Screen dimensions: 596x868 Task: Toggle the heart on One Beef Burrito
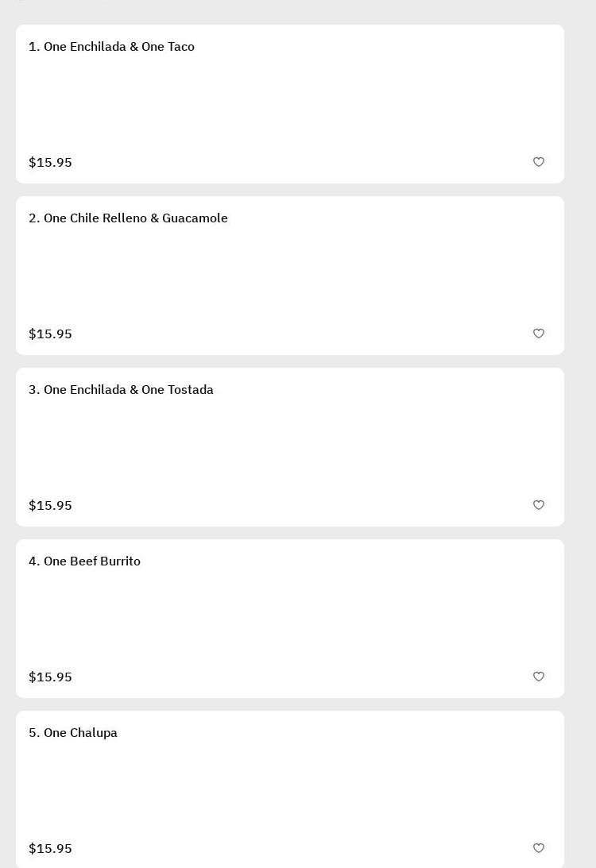tap(538, 677)
